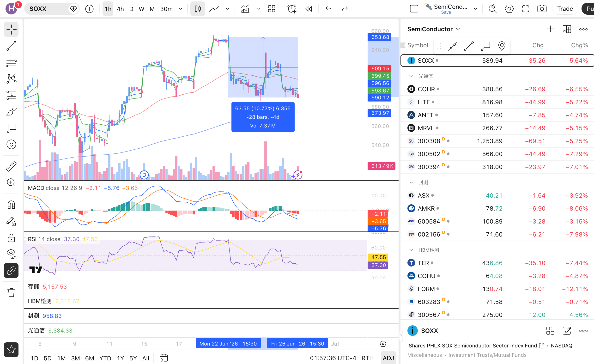
Task: Switch to the 4h timeframe
Action: tap(120, 9)
